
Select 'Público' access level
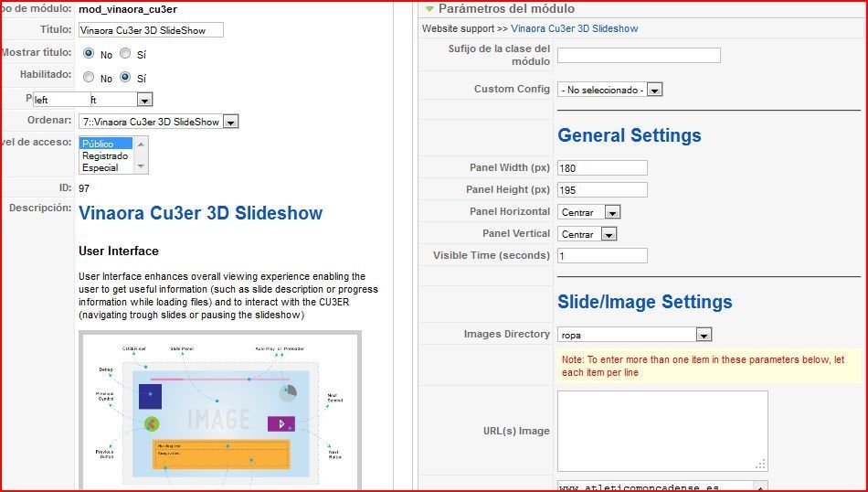click(106, 144)
